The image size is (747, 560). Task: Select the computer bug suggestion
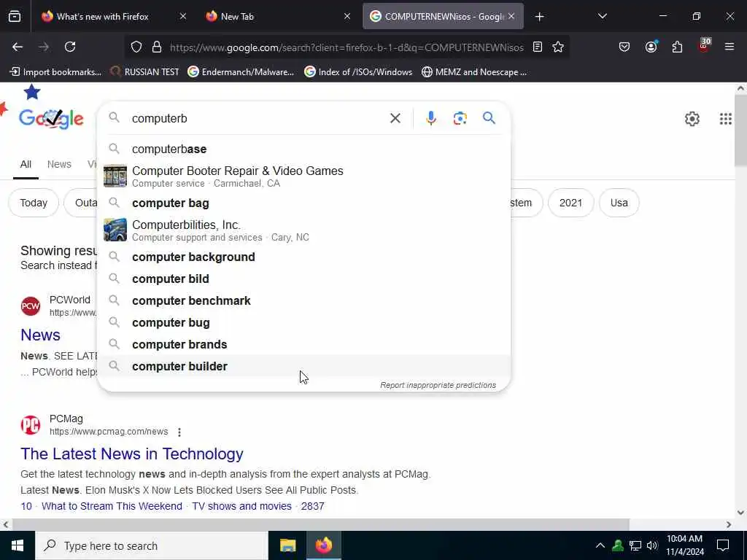click(304, 323)
